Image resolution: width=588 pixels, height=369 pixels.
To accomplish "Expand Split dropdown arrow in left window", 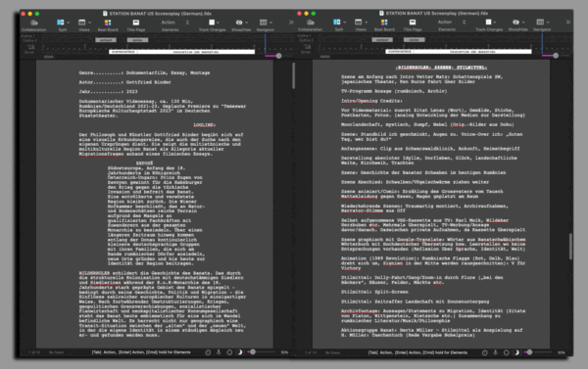I will 68,23.
